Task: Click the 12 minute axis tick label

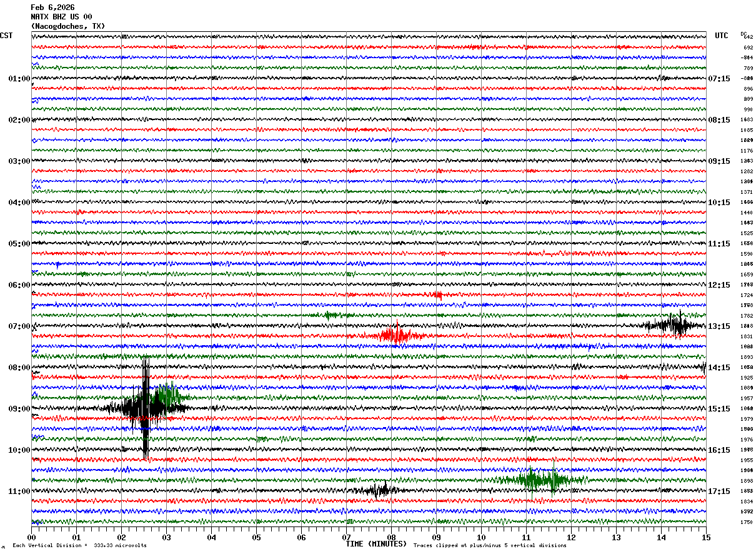Action: [571, 537]
